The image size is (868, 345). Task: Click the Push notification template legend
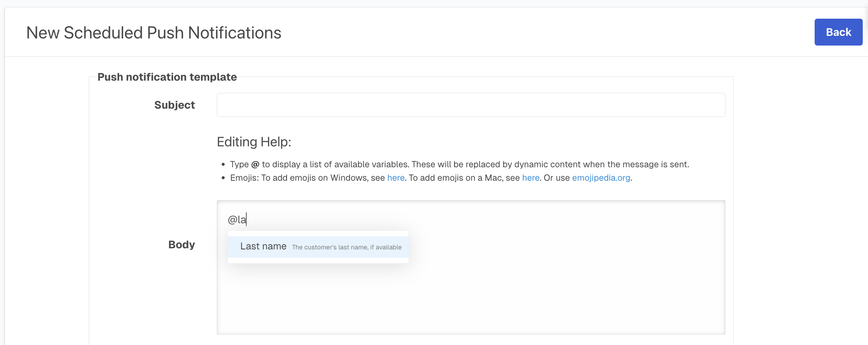pyautogui.click(x=167, y=77)
